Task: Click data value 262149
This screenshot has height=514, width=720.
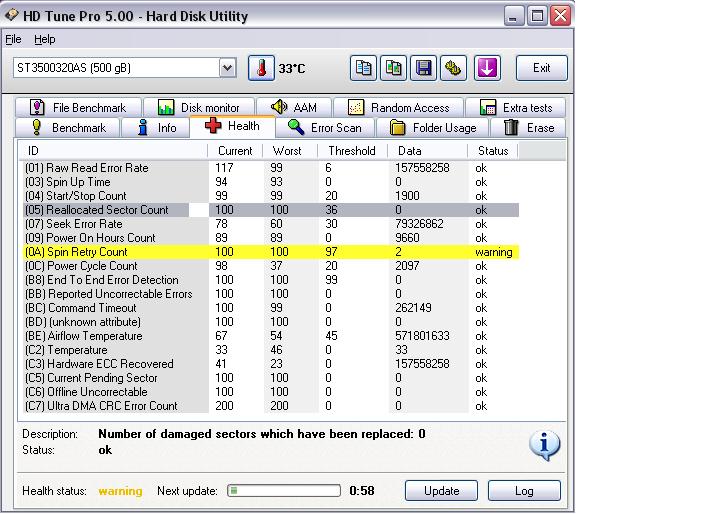Action: point(413,308)
